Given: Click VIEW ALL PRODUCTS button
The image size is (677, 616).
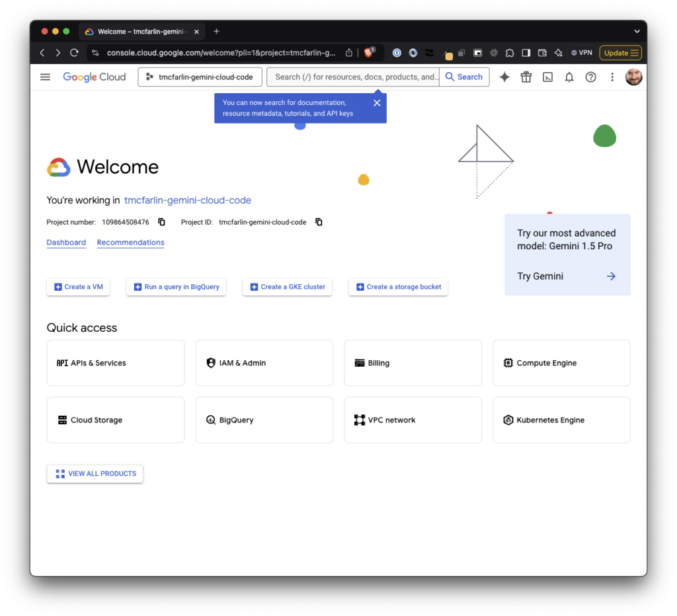Looking at the screenshot, I should pyautogui.click(x=95, y=473).
